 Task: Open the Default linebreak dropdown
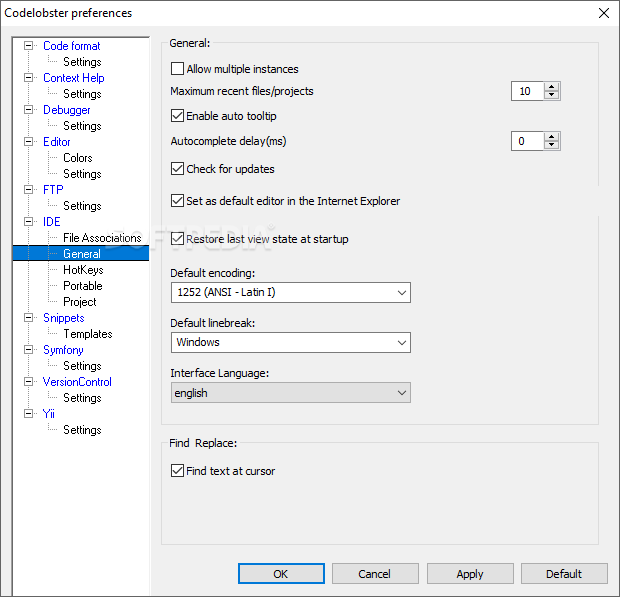pos(291,342)
